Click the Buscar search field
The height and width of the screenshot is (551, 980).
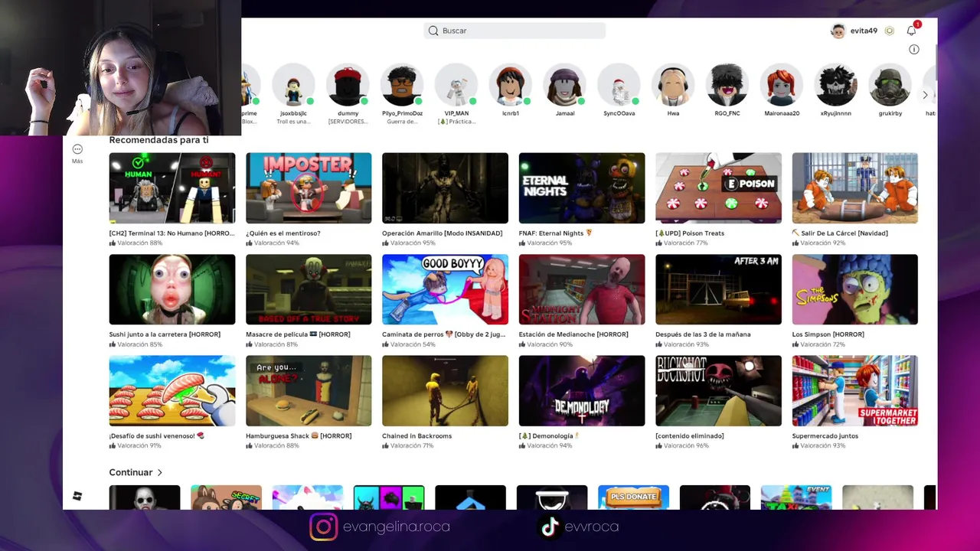point(514,31)
